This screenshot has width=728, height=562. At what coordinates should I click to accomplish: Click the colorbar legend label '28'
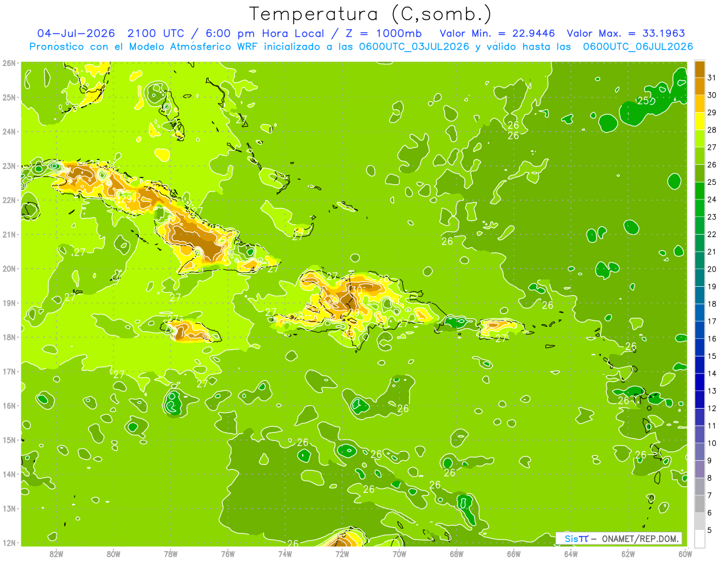click(712, 130)
